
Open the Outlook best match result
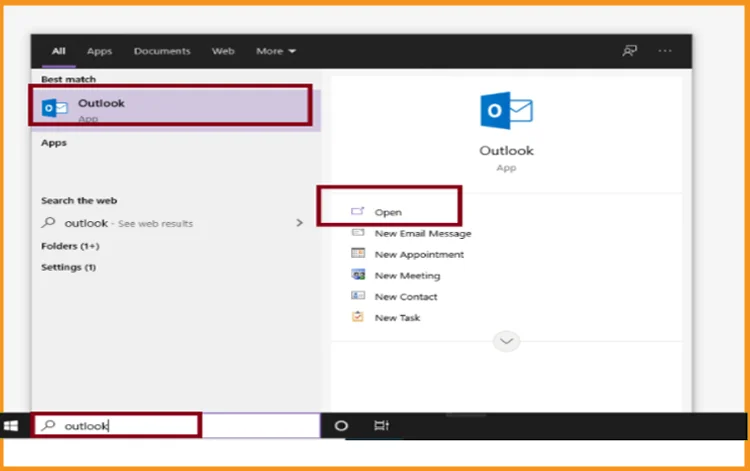[x=175, y=110]
